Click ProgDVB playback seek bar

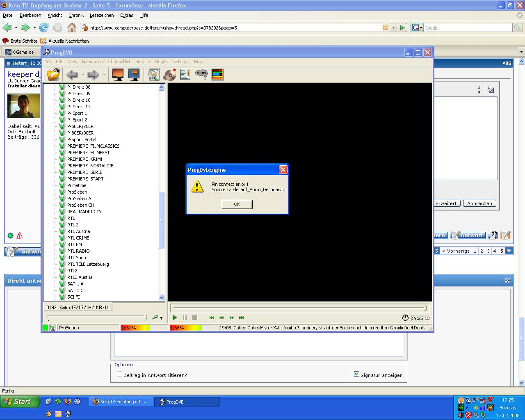click(x=299, y=308)
